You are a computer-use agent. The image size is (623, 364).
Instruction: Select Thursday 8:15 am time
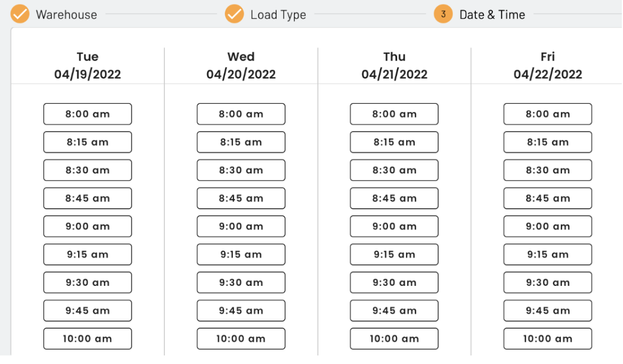[394, 142]
